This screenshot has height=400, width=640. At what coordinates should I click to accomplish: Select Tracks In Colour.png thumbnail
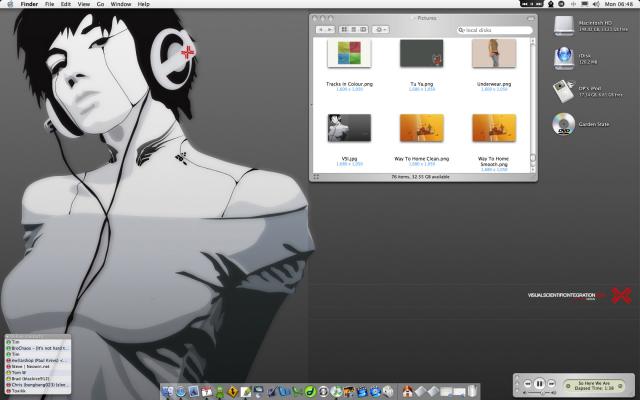349,53
